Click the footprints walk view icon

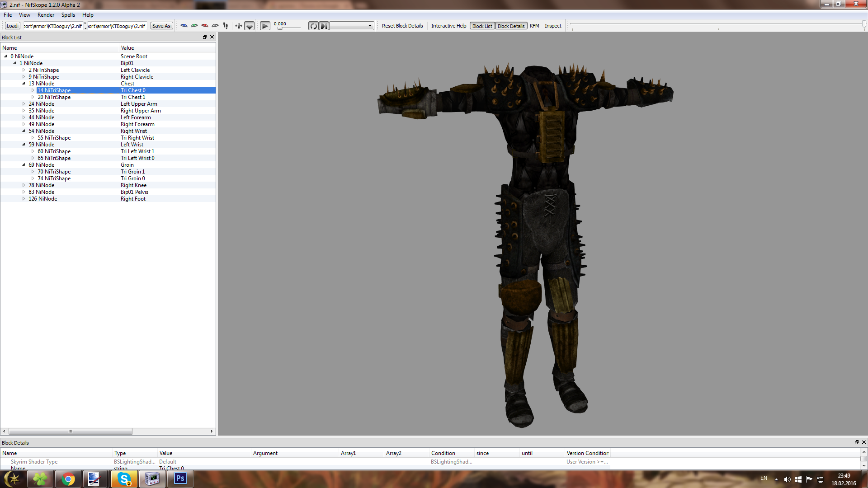coord(226,26)
